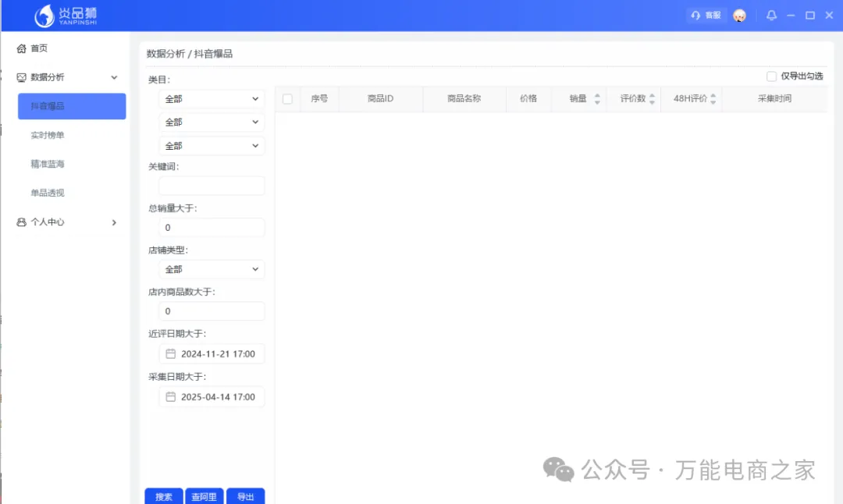843x504 pixels.
Task: Click the 关键词 keyword input field
Action: 212,186
